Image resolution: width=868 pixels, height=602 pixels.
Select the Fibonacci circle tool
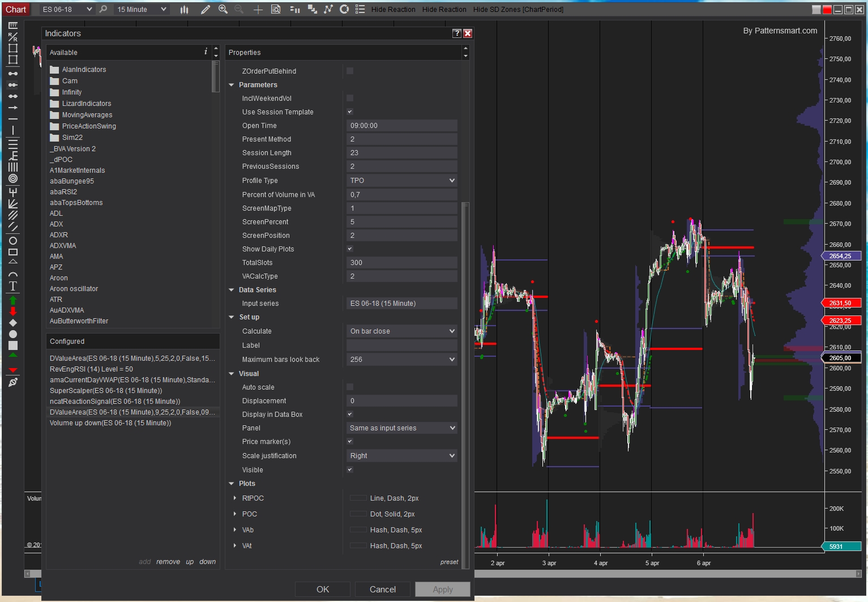click(13, 178)
